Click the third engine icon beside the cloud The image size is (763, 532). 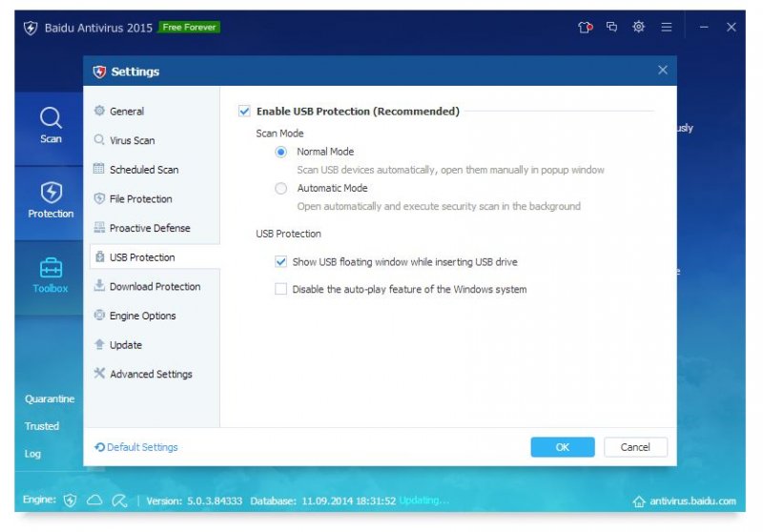pos(119,501)
